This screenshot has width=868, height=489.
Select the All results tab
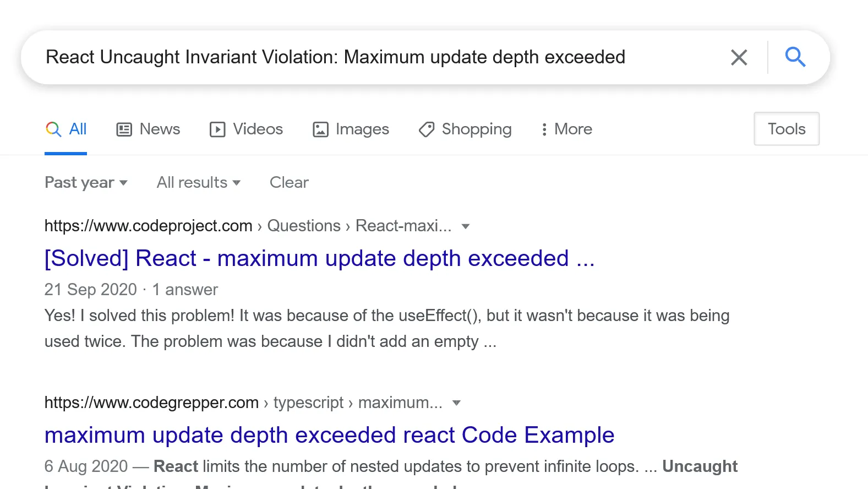[x=66, y=129]
